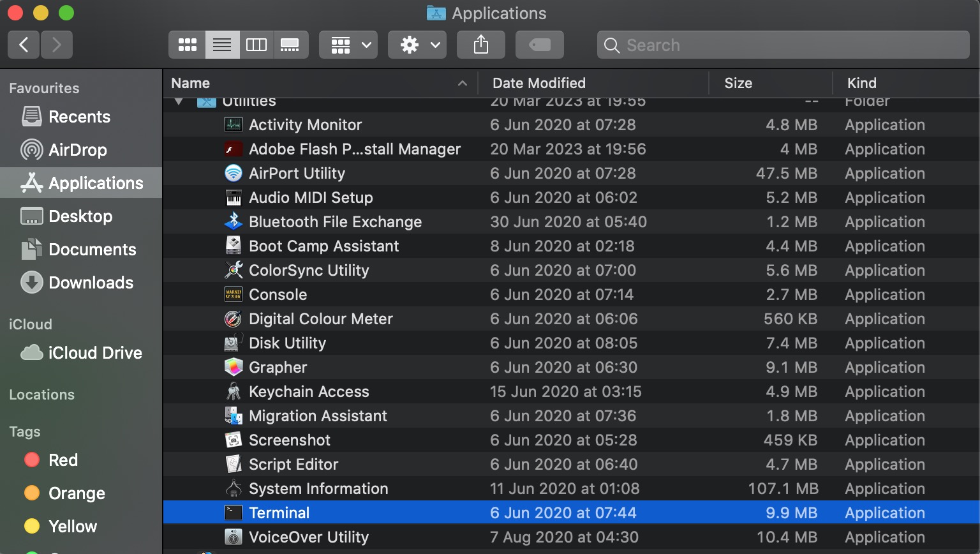980x554 pixels.
Task: Switch to icon view
Action: 187,45
